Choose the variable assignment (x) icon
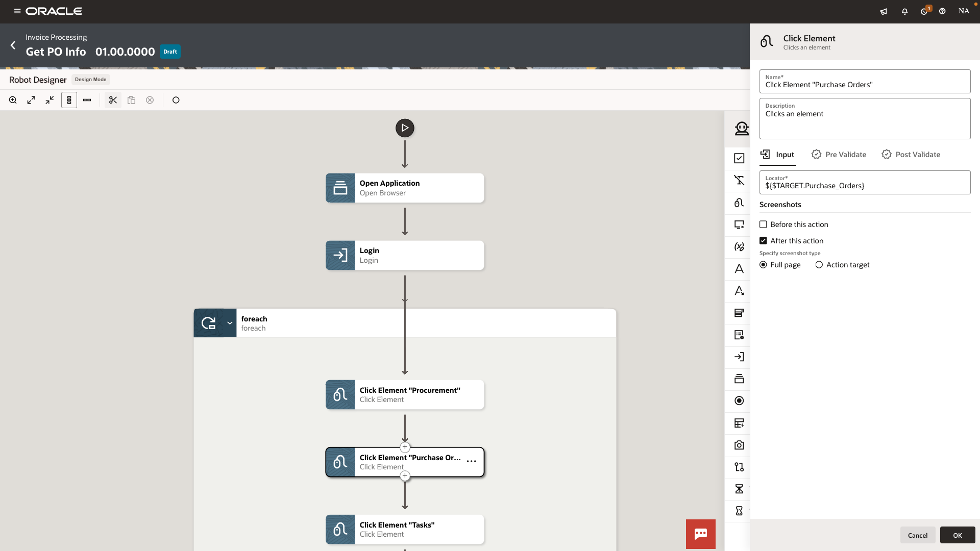 coord(739,247)
